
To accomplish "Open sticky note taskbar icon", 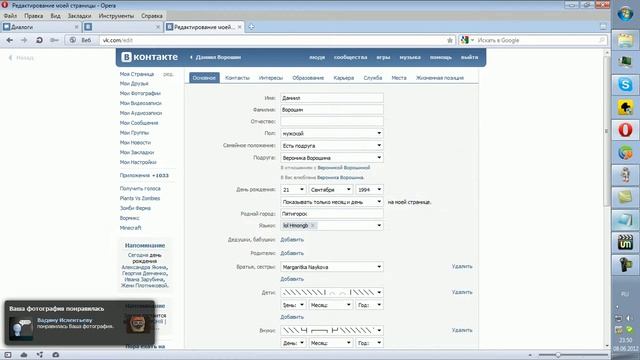I will click(625, 197).
